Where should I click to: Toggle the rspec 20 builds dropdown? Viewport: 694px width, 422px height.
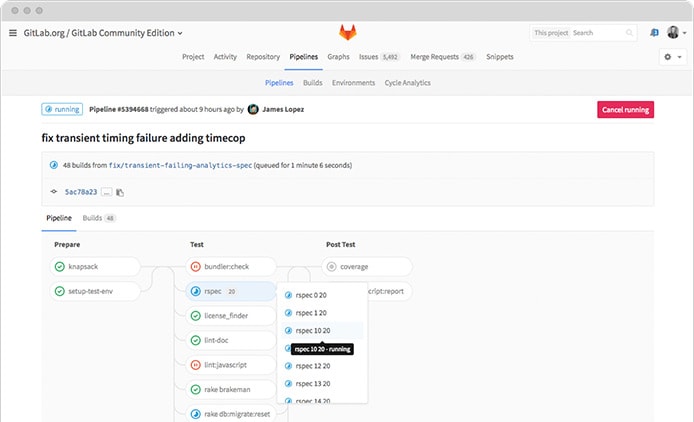[231, 291]
